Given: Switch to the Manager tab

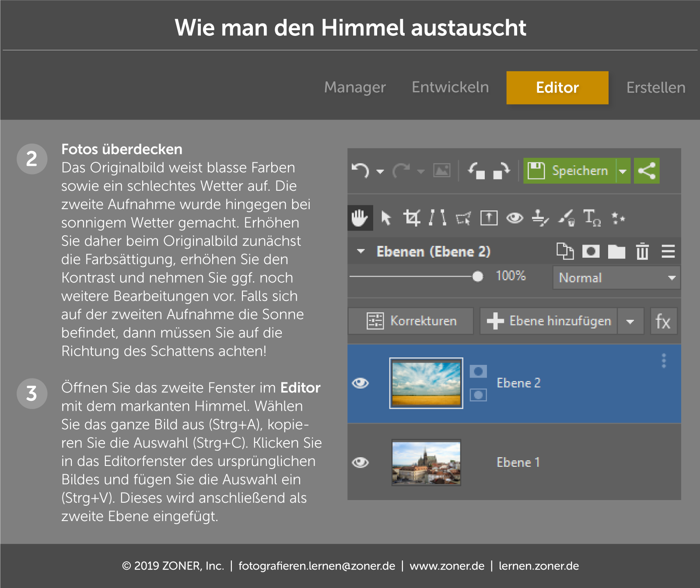Looking at the screenshot, I should coord(354,87).
